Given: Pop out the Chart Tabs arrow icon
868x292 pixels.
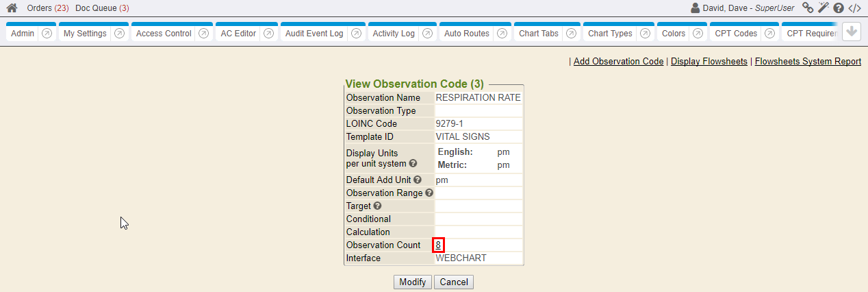Looking at the screenshot, I should tap(571, 34).
